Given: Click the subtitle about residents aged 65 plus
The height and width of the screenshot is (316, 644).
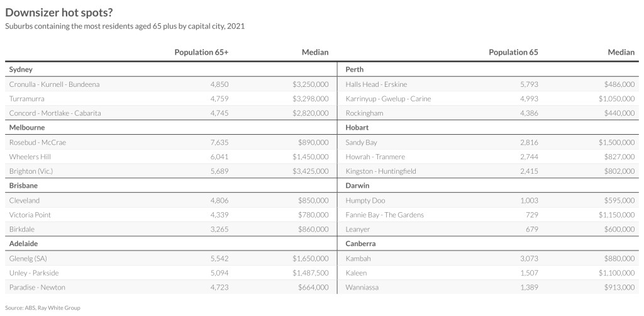Looking at the screenshot, I should 125,26.
